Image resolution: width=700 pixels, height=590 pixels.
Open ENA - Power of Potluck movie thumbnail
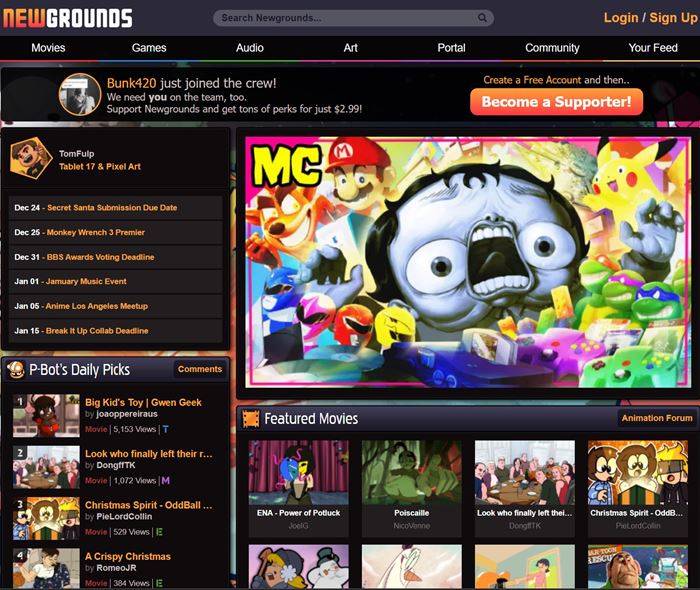click(299, 473)
